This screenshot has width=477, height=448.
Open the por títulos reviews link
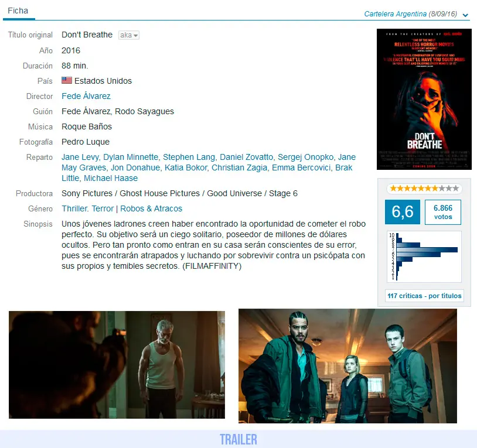coord(445,296)
